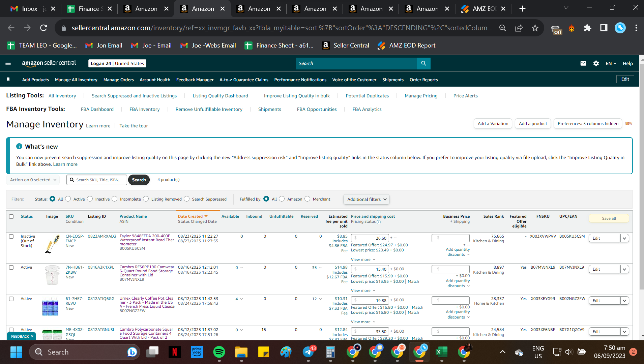Click the magnifier search button in header
Screen dimensions: 644x364
(x=423, y=63)
